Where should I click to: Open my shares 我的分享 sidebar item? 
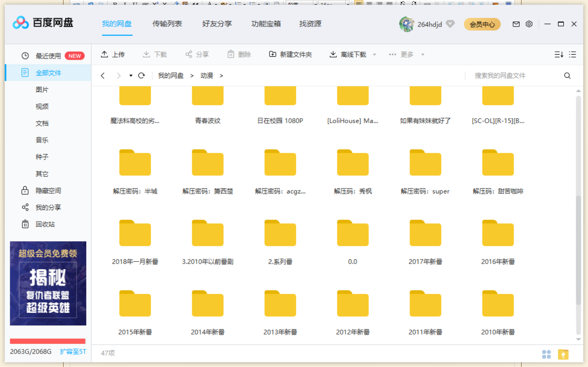pos(48,207)
